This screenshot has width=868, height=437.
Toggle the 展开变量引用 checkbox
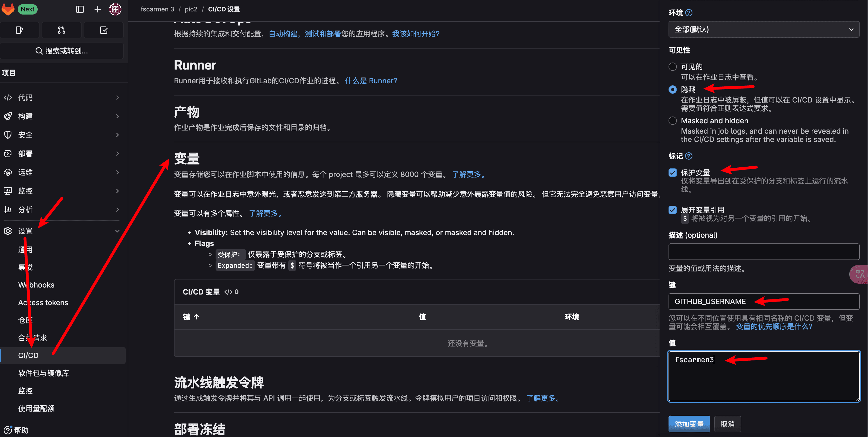tap(673, 210)
